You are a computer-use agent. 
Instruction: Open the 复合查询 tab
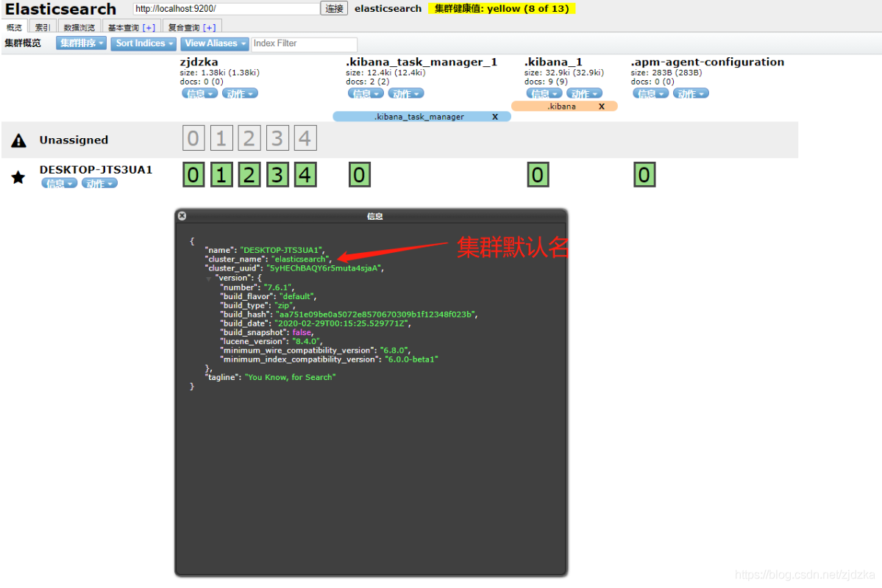184,27
